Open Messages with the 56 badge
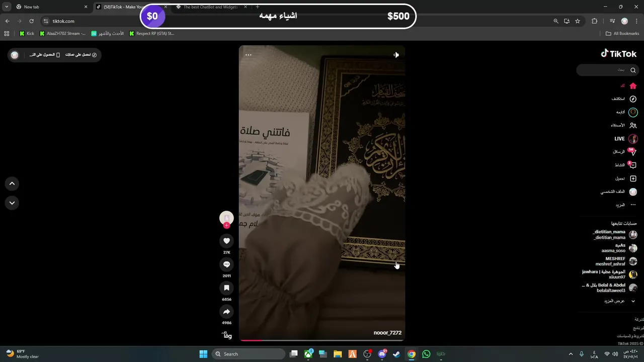 632,151
